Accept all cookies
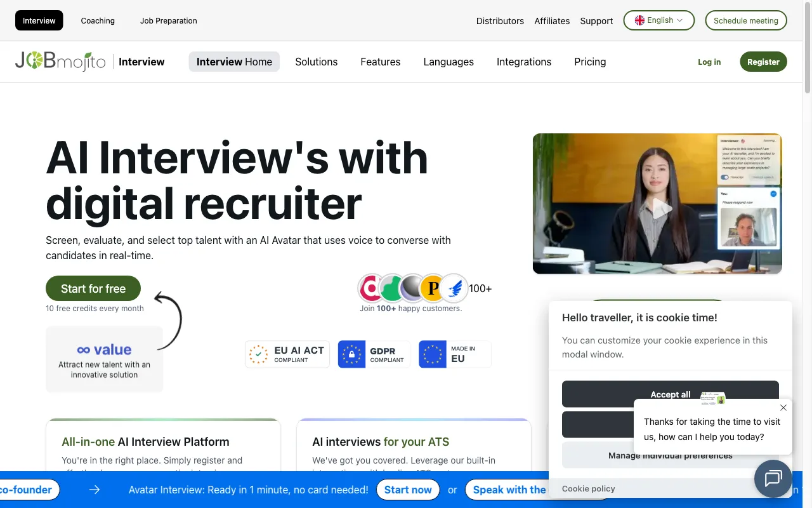Viewport: 812px width, 508px height. tap(671, 394)
